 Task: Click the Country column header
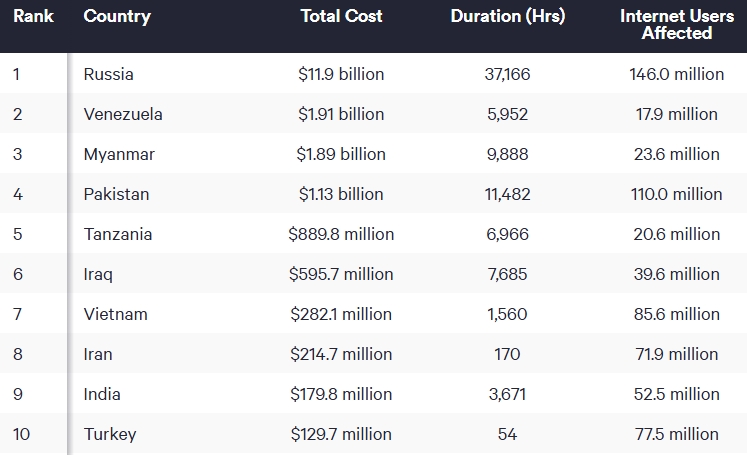coord(117,16)
